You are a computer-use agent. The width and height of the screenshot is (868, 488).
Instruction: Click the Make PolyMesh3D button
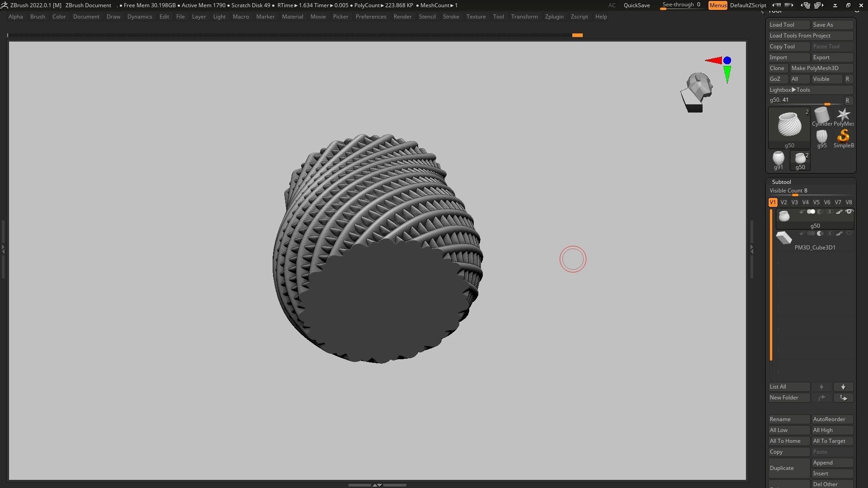pos(821,68)
